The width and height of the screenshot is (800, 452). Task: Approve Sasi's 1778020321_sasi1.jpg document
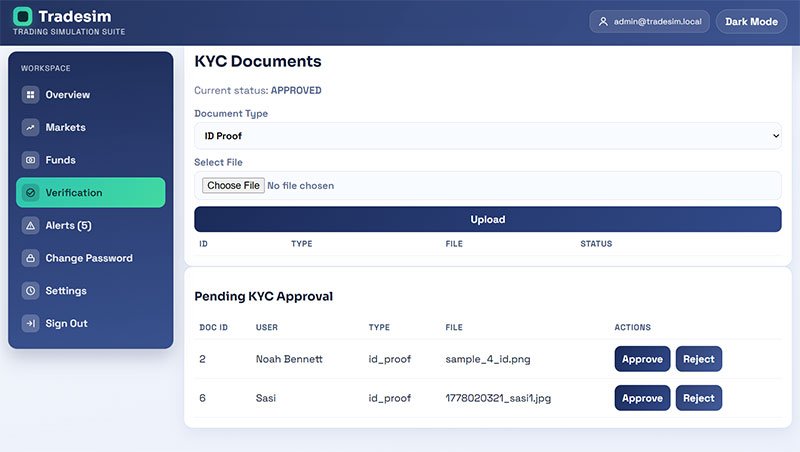(642, 398)
